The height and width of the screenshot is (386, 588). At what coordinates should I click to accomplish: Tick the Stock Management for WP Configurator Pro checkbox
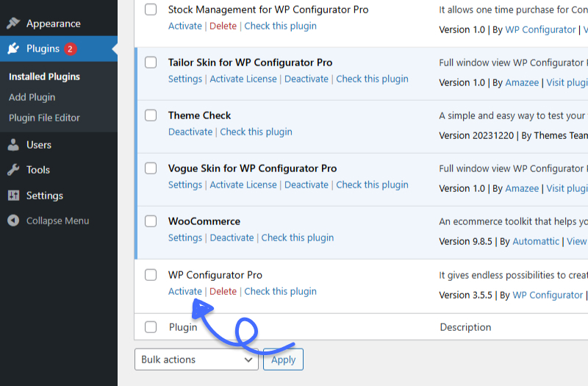[151, 10]
